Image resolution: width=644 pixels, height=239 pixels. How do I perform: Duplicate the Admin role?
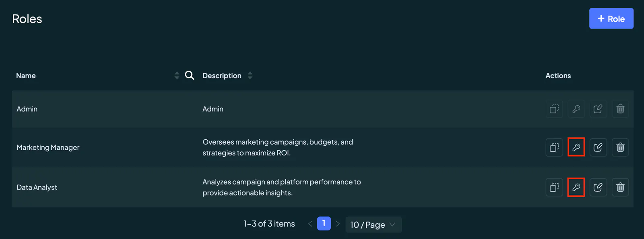[554, 109]
